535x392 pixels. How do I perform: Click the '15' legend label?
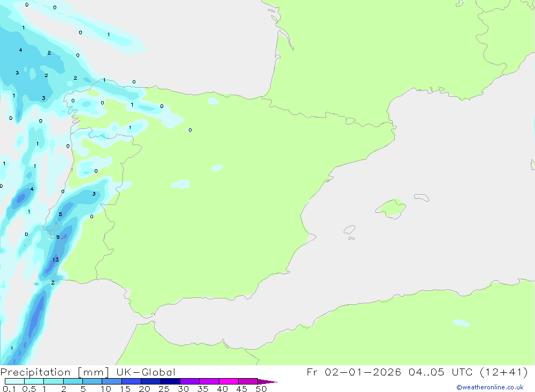coord(125,389)
